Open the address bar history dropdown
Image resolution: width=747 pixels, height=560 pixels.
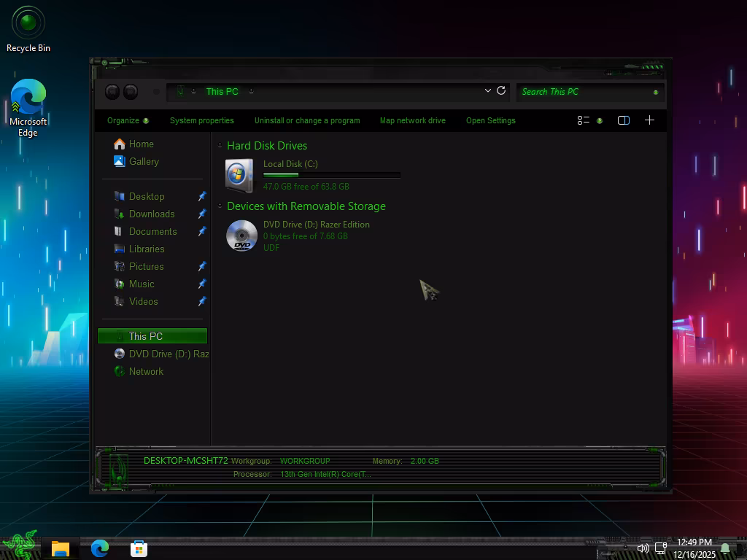[487, 91]
